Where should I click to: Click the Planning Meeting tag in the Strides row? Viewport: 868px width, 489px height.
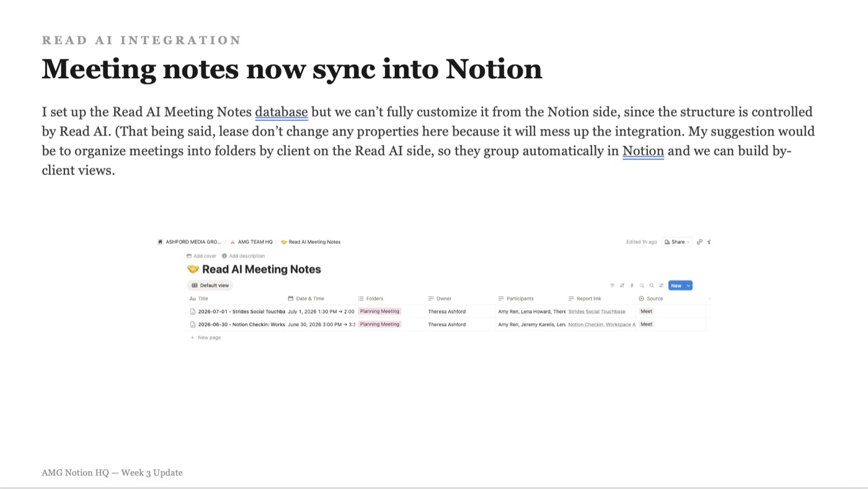(x=379, y=312)
